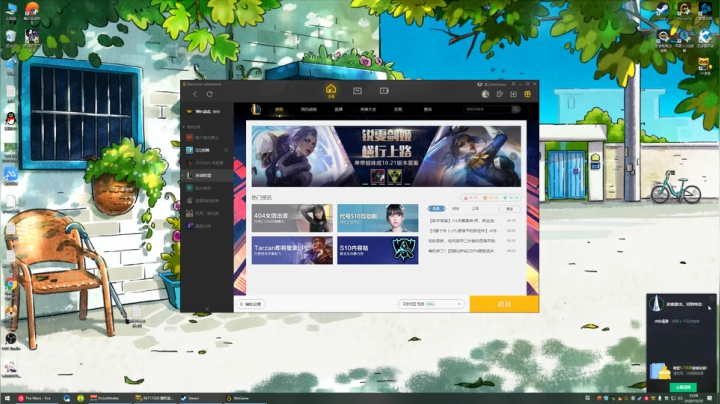Open the Windows Start menu
The height and width of the screenshot is (404, 720).
[6, 398]
